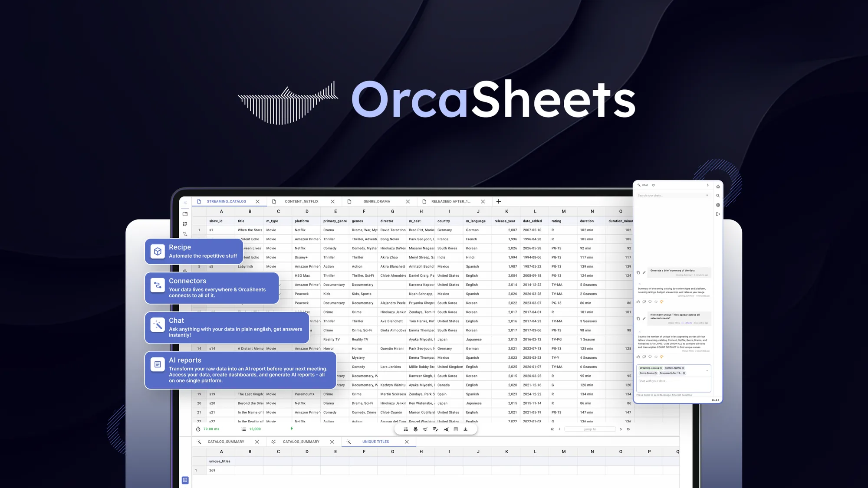Screen dimensions: 868x488
Task: Click the edit list icon in bottom toolbar
Action: (x=436, y=429)
